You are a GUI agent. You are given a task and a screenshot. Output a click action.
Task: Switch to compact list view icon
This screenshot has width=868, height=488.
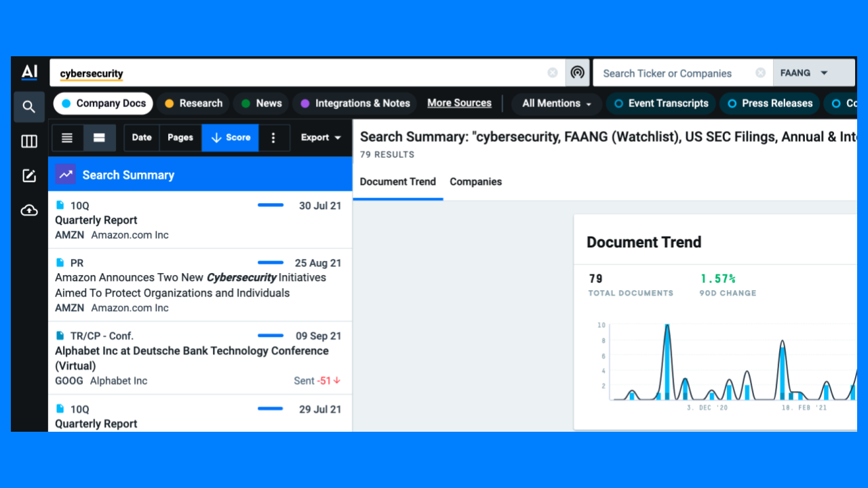(67, 138)
